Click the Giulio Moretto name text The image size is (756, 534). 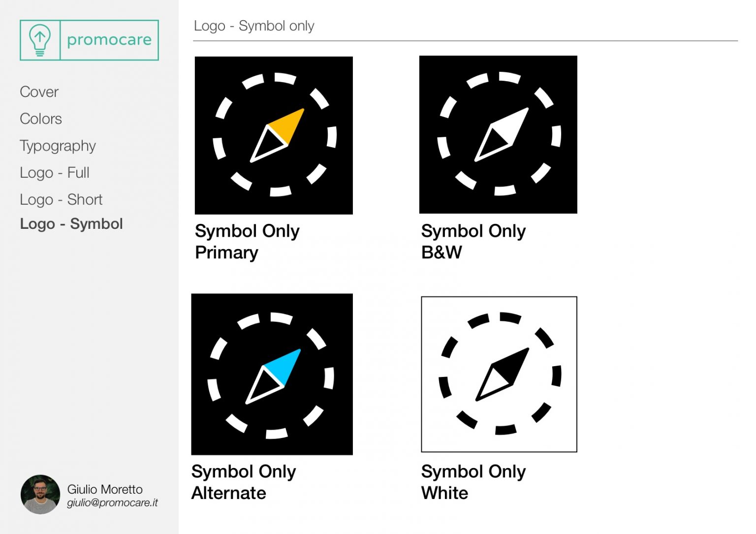point(105,489)
